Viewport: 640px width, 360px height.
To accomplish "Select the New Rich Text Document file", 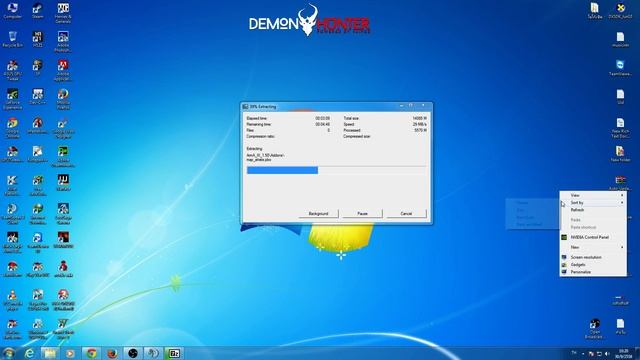I will (620, 128).
